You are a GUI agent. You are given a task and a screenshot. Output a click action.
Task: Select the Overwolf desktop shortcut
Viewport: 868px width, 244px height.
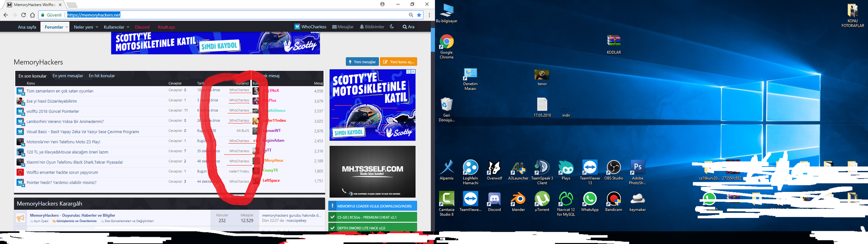(x=494, y=170)
